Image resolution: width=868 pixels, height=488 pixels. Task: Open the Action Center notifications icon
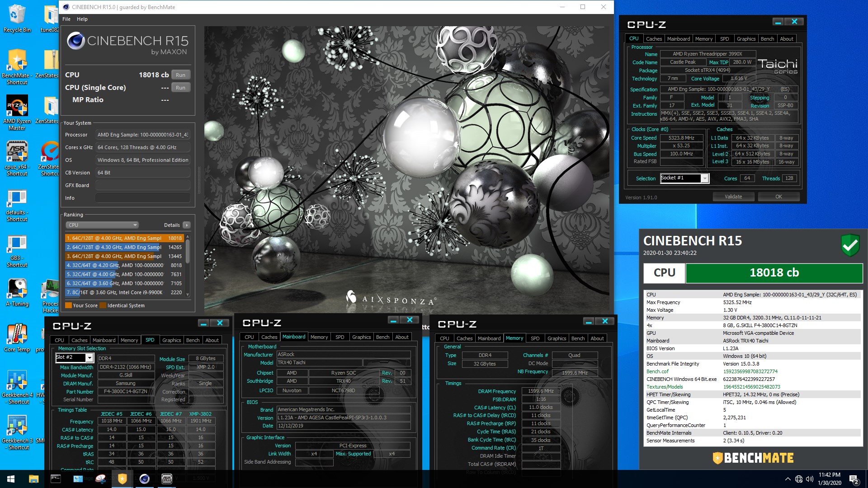854,479
